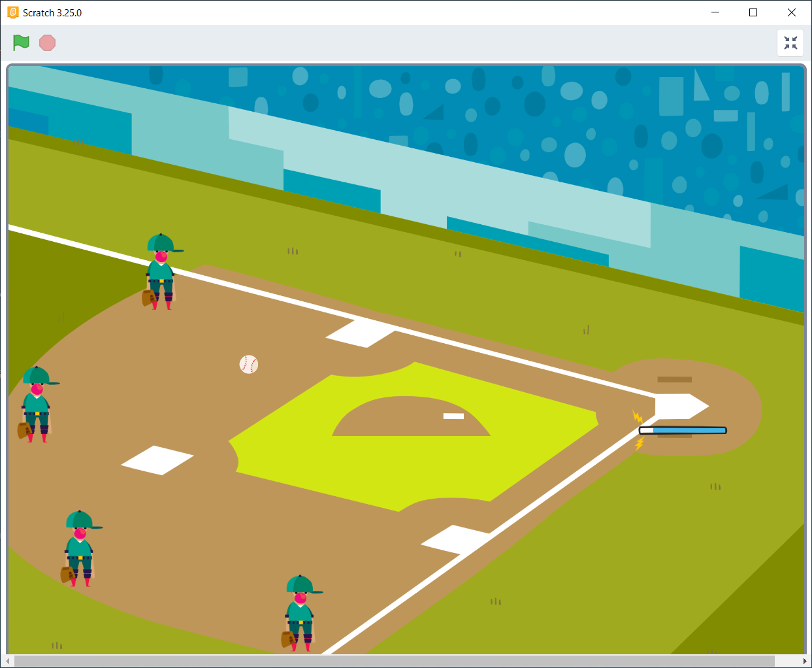Maximize the Scratch window

click(x=753, y=12)
